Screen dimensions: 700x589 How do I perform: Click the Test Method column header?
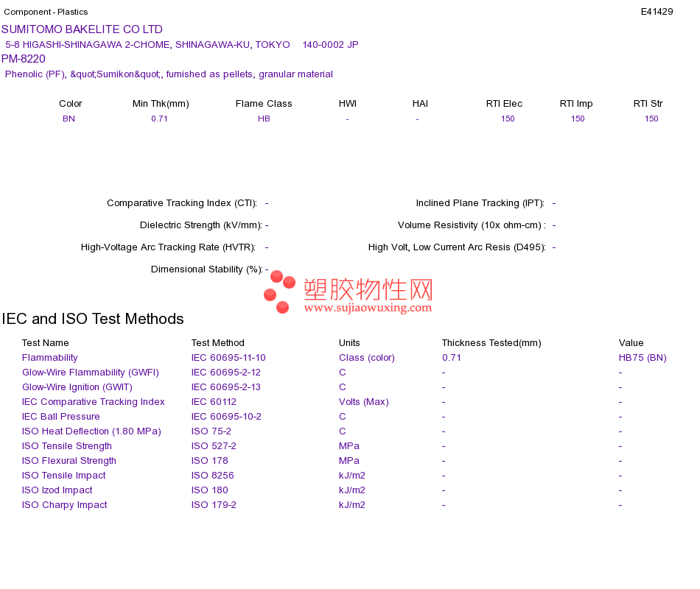click(x=218, y=343)
